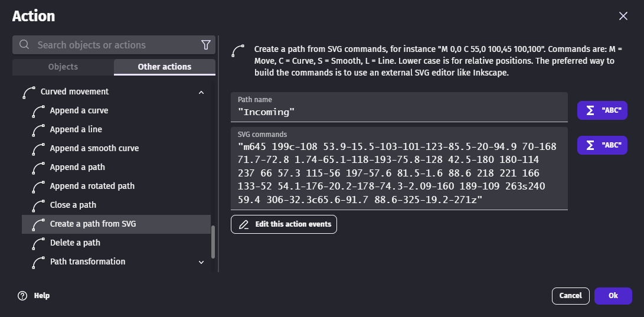Click the search magnifier icon
The height and width of the screenshot is (317, 644).
(24, 45)
